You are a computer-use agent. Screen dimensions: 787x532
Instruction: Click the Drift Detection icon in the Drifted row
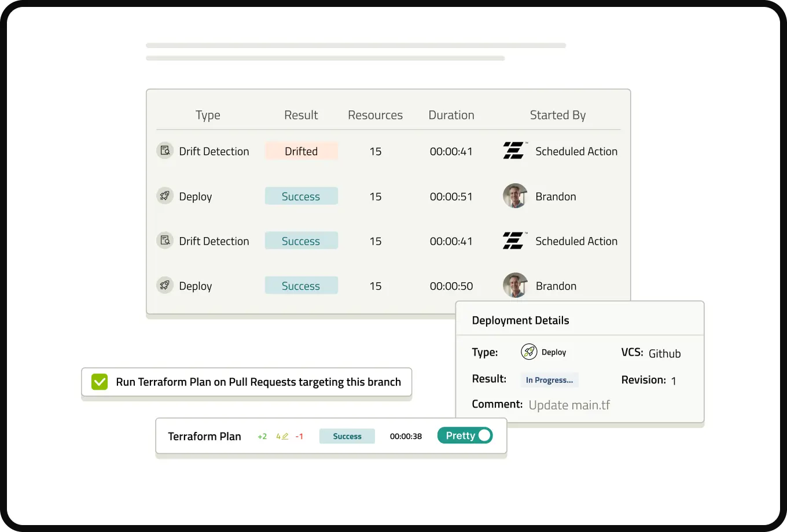165,151
